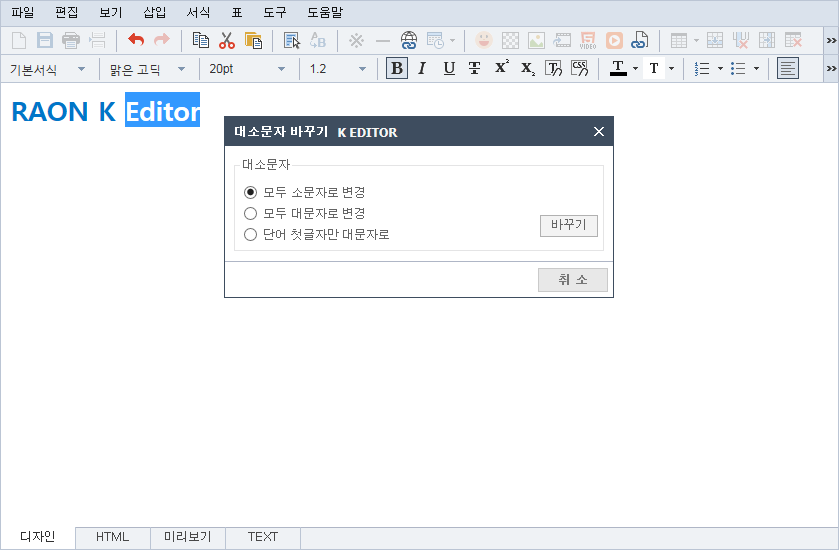Click the bullet list icon

click(x=738, y=68)
